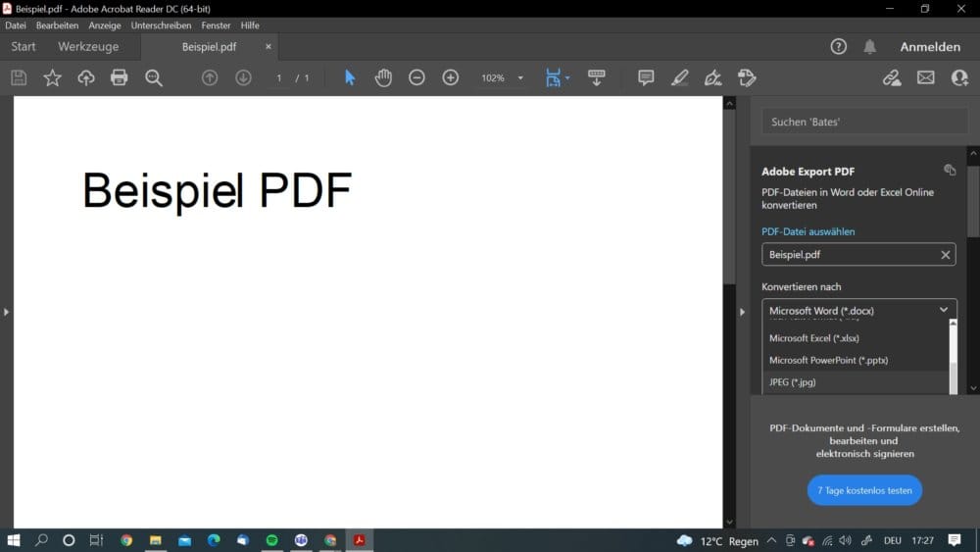Viewport: 980px width, 552px height.
Task: Choose Microsoft Excel (*.xlsx) from the list
Action: [855, 337]
